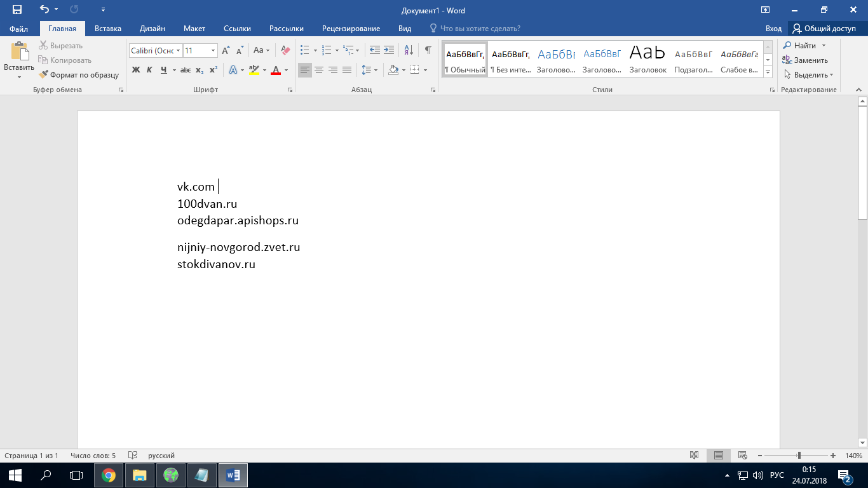868x488 pixels.
Task: Apply a bulleted list
Action: click(x=304, y=50)
